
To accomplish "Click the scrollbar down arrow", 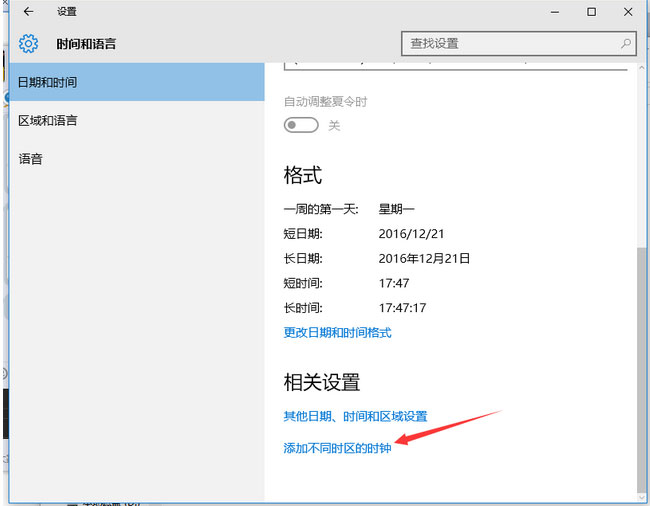I will (x=642, y=496).
